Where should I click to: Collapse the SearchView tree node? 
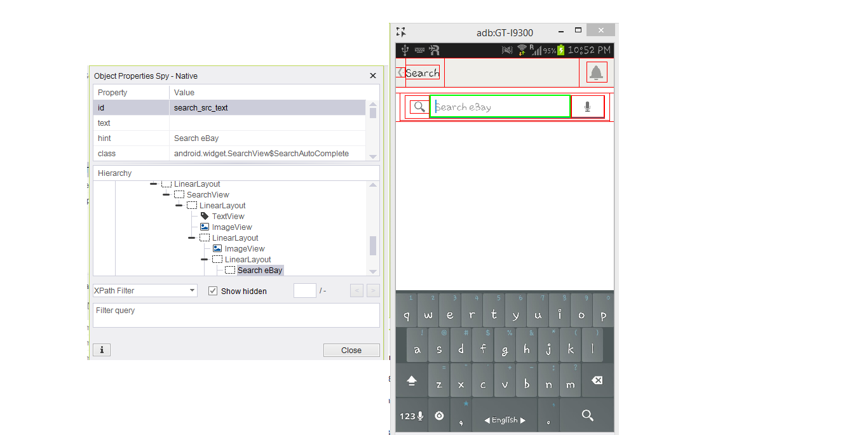coord(166,195)
